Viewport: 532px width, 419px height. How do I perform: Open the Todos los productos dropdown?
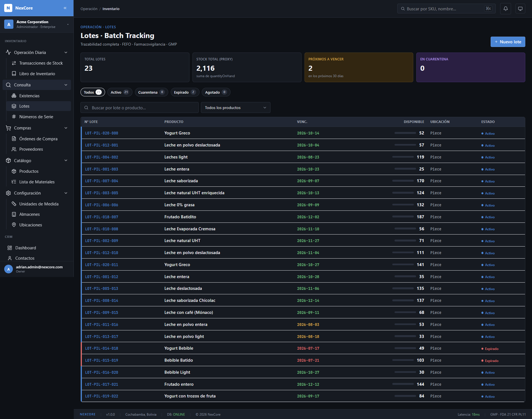(x=236, y=108)
